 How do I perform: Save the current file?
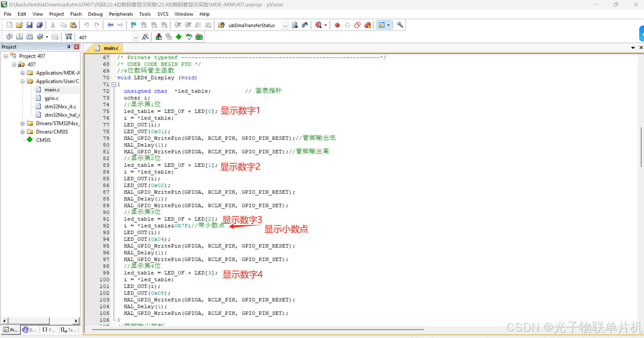pyautogui.click(x=30, y=25)
